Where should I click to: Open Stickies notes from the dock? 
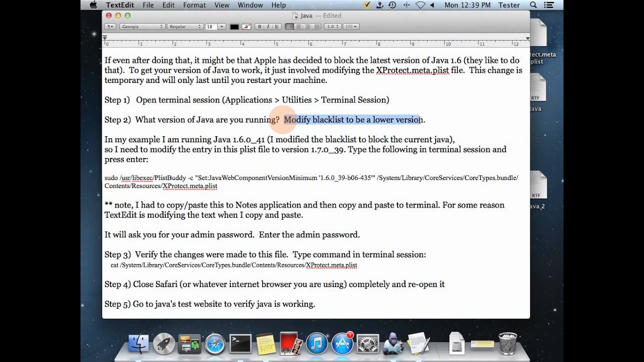(x=266, y=344)
